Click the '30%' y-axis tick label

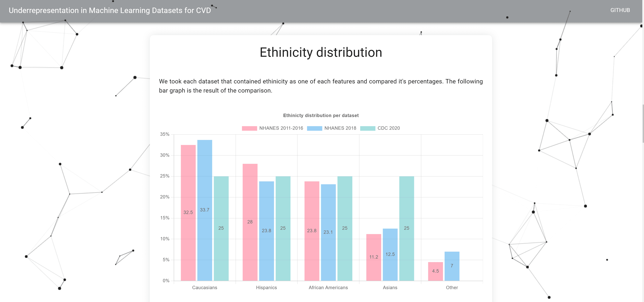click(x=165, y=155)
